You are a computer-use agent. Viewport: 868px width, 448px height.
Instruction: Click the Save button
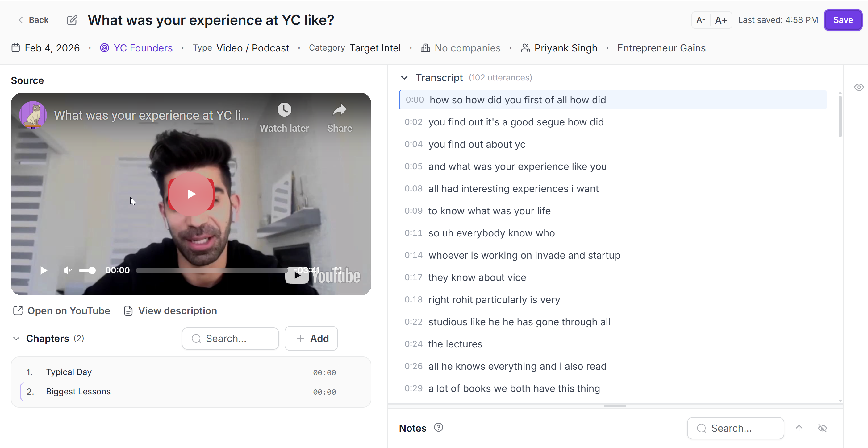tap(843, 20)
